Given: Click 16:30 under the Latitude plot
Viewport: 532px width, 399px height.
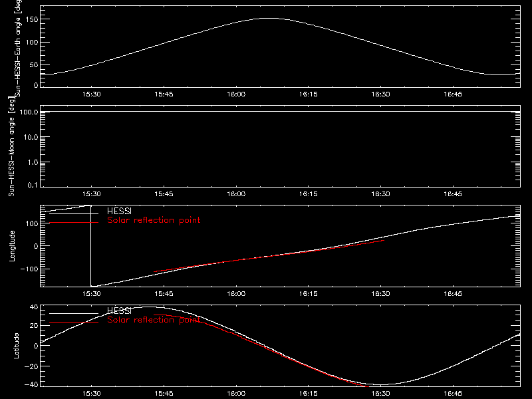Looking at the screenshot, I should 380,394.
